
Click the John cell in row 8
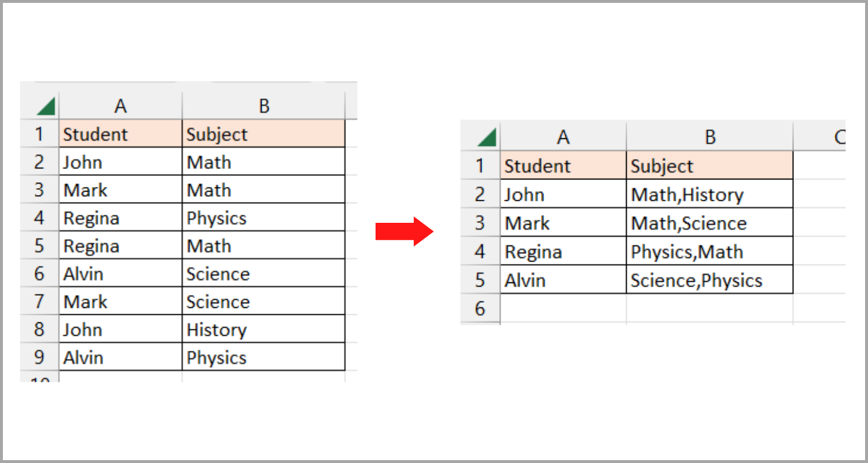point(120,329)
